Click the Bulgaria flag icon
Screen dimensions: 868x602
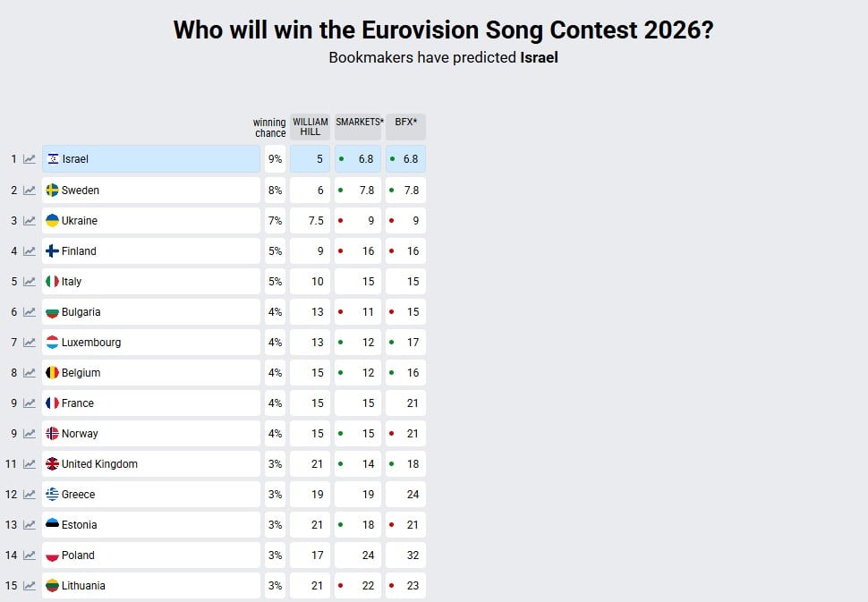pyautogui.click(x=52, y=311)
